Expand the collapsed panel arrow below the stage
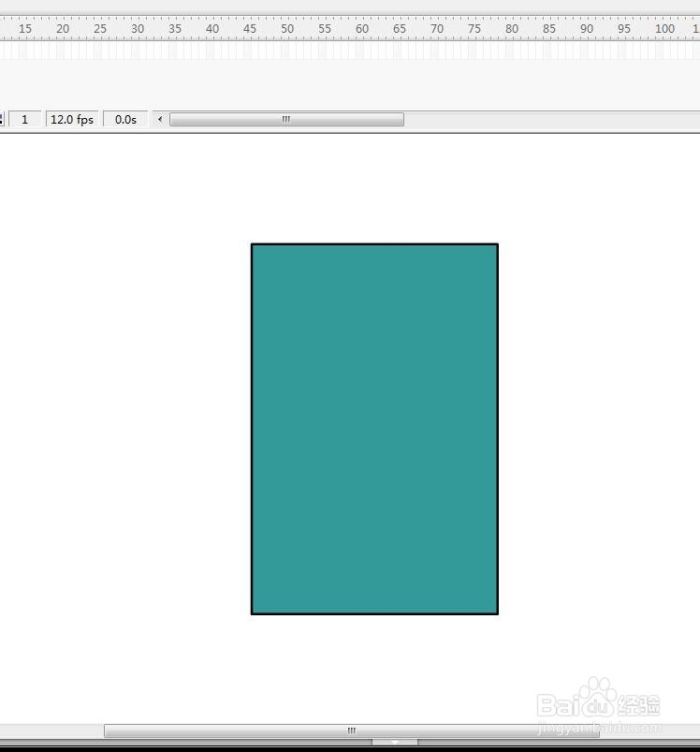Screen dimensions: 700x752 point(395,742)
